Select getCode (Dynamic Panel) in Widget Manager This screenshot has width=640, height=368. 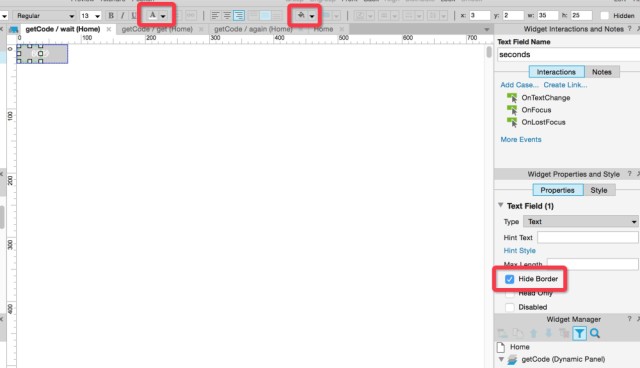coord(563,359)
